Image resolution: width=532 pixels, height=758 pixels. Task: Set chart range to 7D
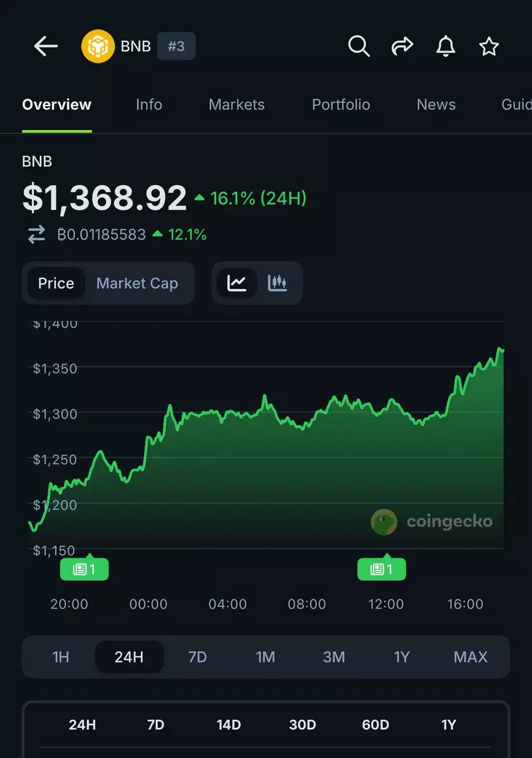(x=198, y=657)
